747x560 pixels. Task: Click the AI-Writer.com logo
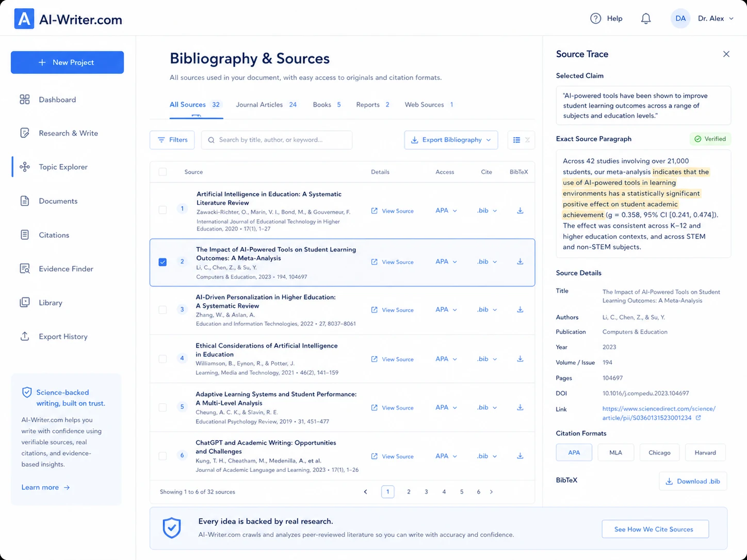(68, 19)
